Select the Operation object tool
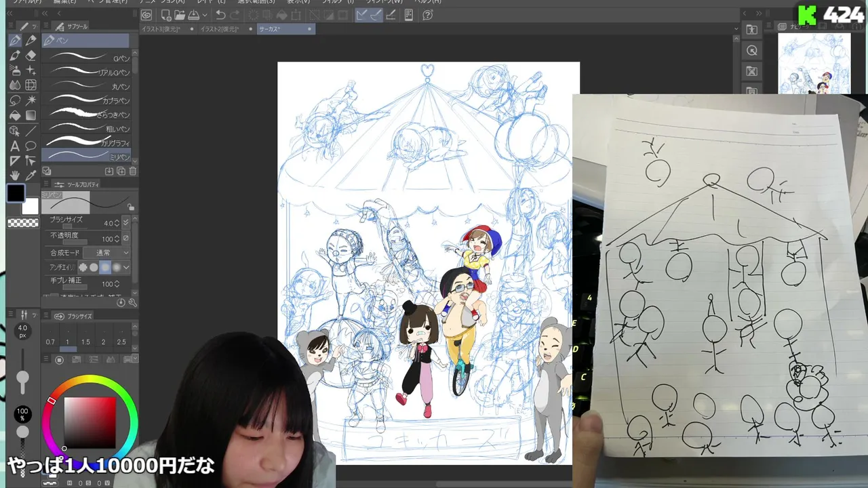The image size is (868, 488). (15, 131)
